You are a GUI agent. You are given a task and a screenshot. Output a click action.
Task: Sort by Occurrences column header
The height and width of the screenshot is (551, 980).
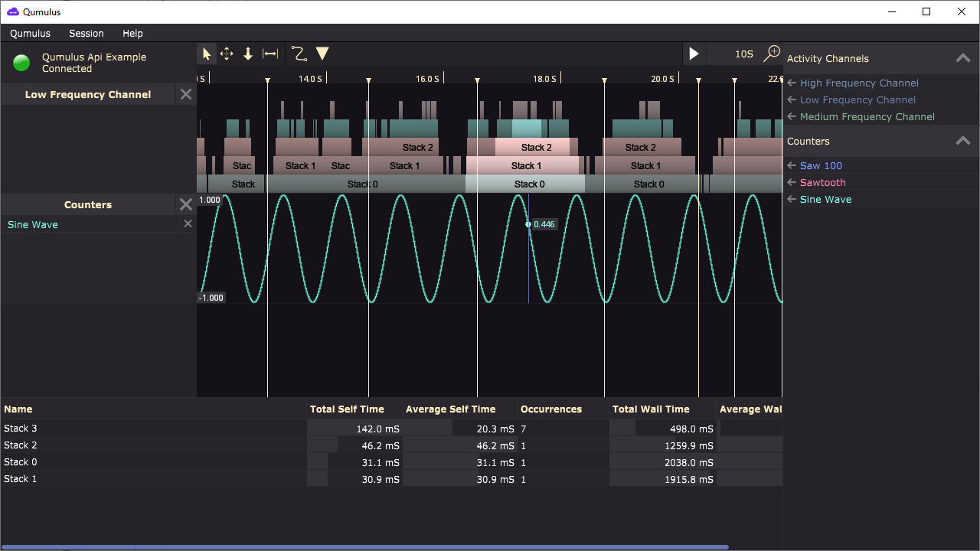tap(563, 409)
